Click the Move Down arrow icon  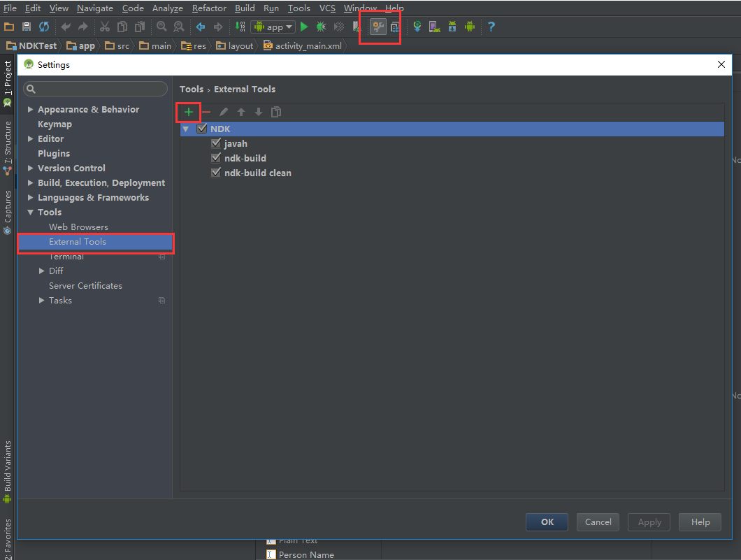click(259, 112)
